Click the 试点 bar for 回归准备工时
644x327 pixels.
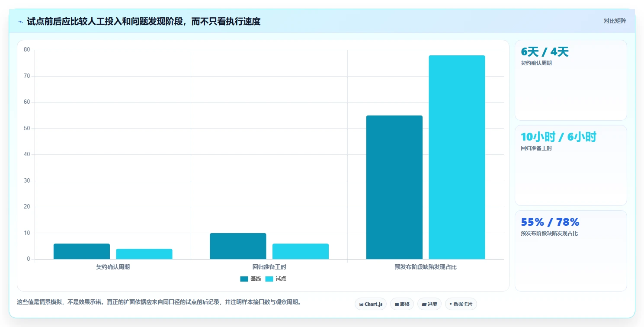[300, 251]
